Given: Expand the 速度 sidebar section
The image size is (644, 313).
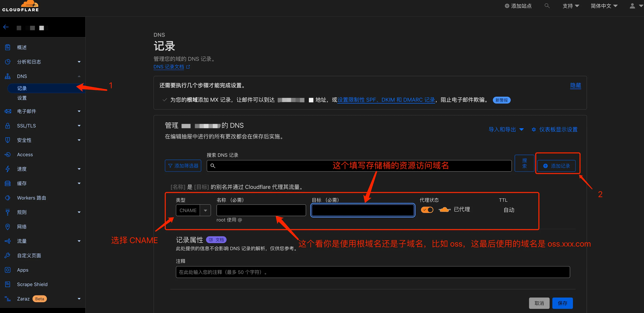Looking at the screenshot, I should click(79, 169).
